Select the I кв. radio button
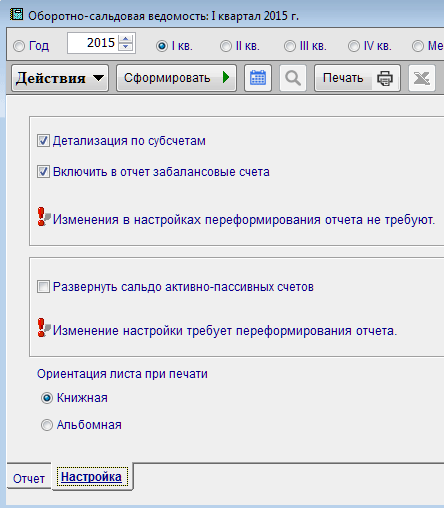Image resolution: width=444 pixels, height=508 pixels. tap(162, 46)
